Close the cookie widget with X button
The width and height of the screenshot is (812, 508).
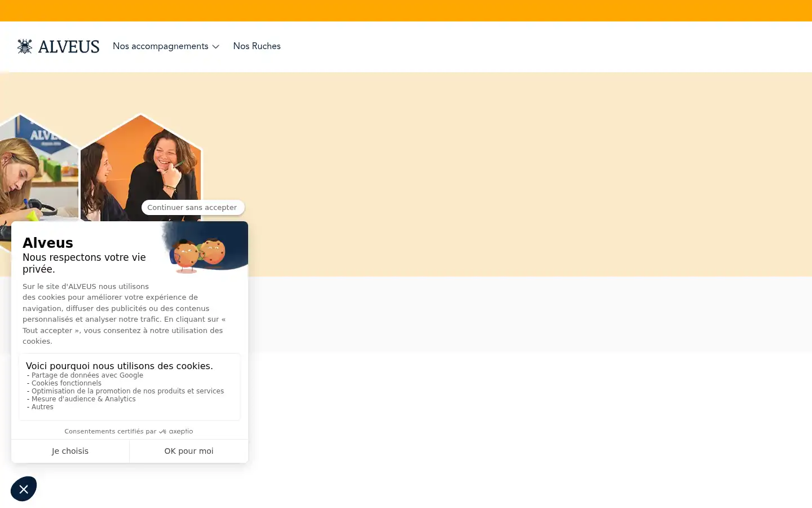(24, 489)
